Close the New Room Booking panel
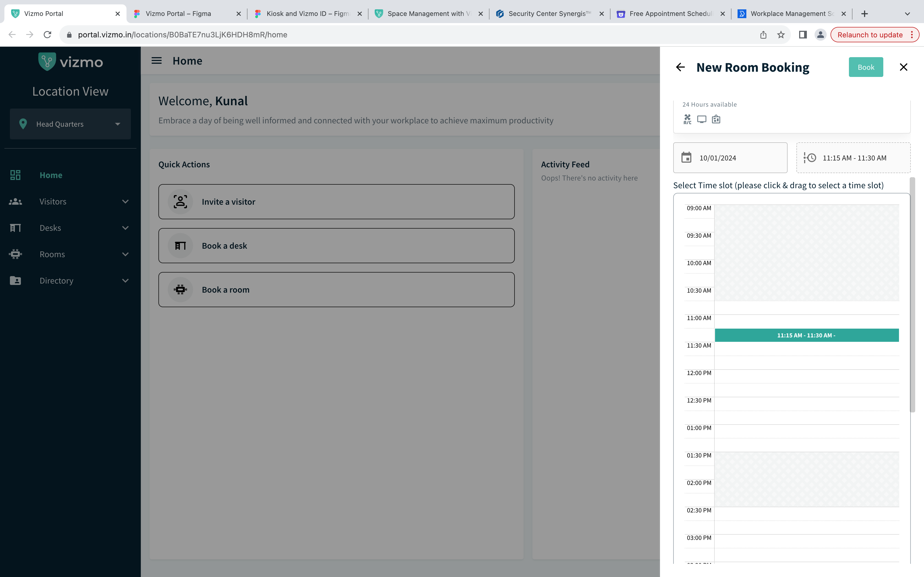This screenshot has height=577, width=924. (x=903, y=67)
